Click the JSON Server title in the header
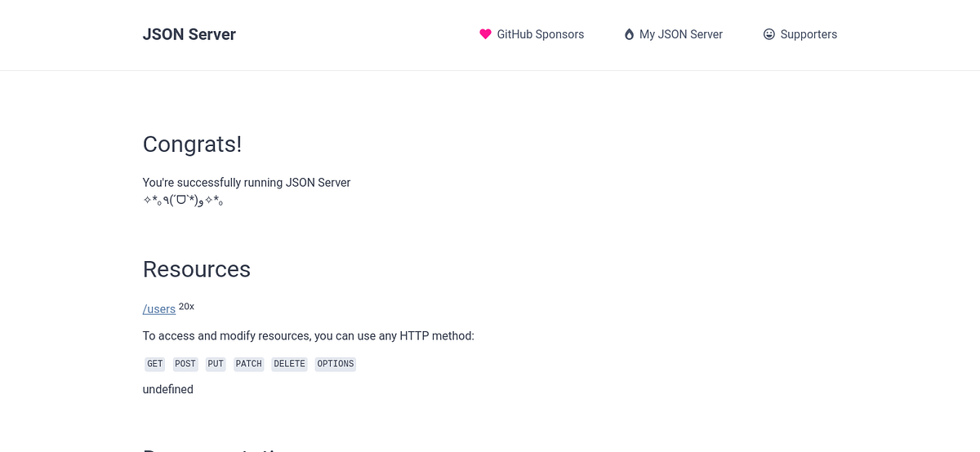The height and width of the screenshot is (452, 980). [x=189, y=34]
